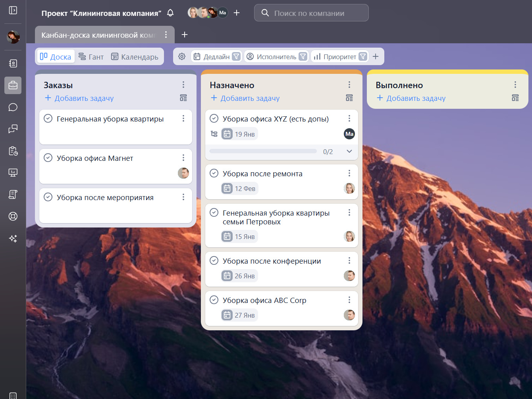
Task: Switch to the Гант view tab
Action: (91, 57)
